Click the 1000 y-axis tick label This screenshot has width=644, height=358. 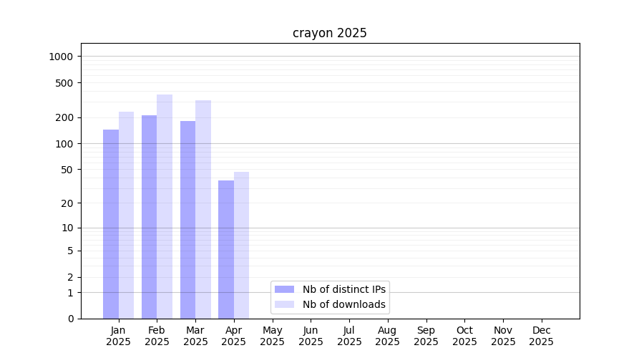click(x=61, y=57)
